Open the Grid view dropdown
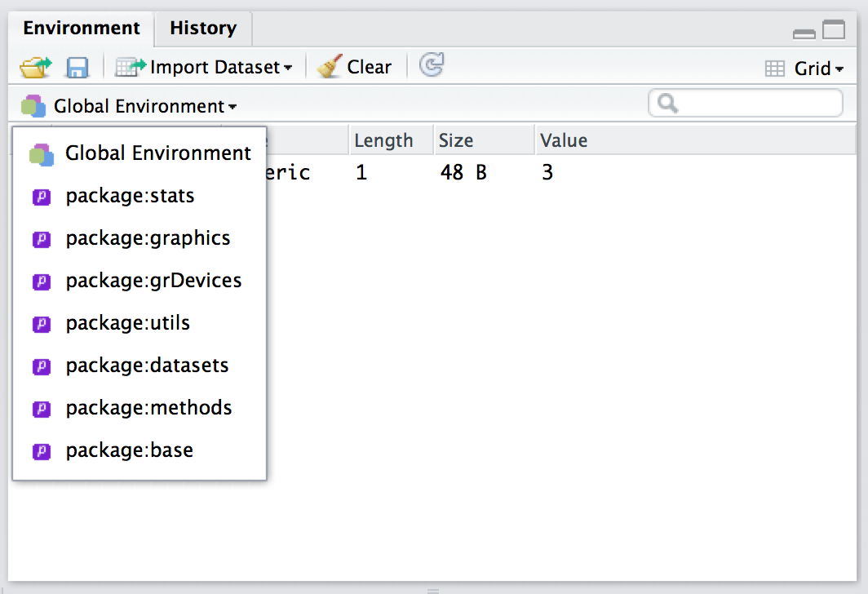Viewport: 868px width, 594px height. click(x=804, y=69)
